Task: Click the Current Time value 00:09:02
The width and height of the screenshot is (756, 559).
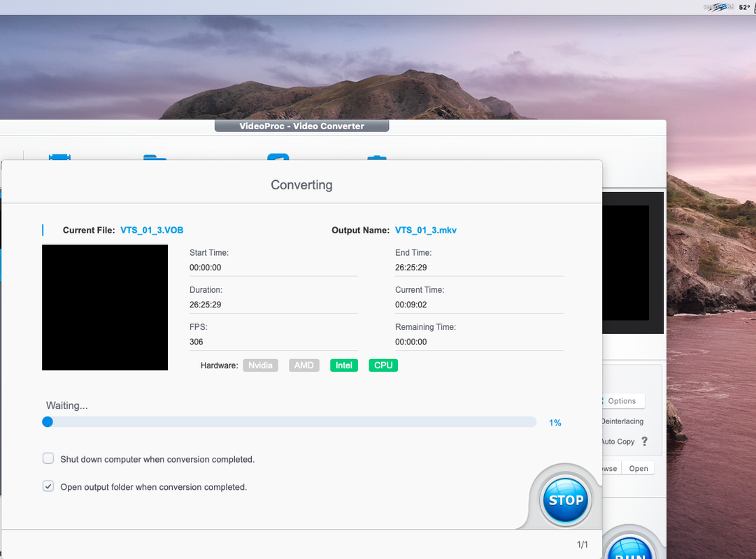Action: tap(411, 305)
